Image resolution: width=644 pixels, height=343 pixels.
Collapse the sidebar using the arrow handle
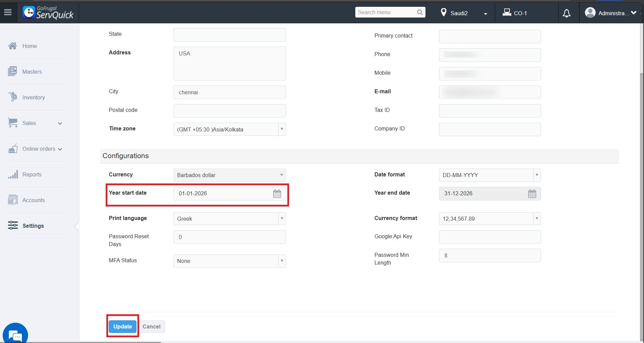(77, 226)
